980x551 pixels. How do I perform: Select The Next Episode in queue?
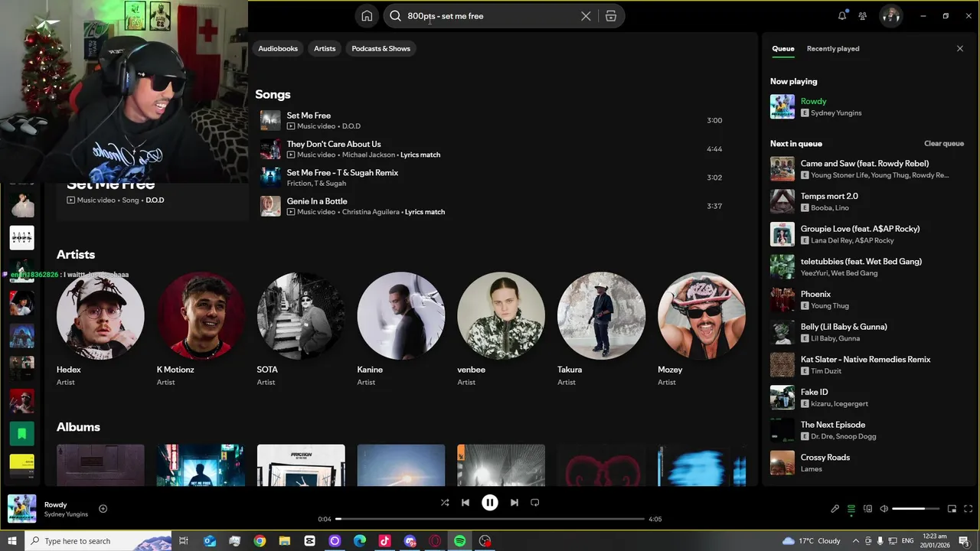click(x=867, y=430)
